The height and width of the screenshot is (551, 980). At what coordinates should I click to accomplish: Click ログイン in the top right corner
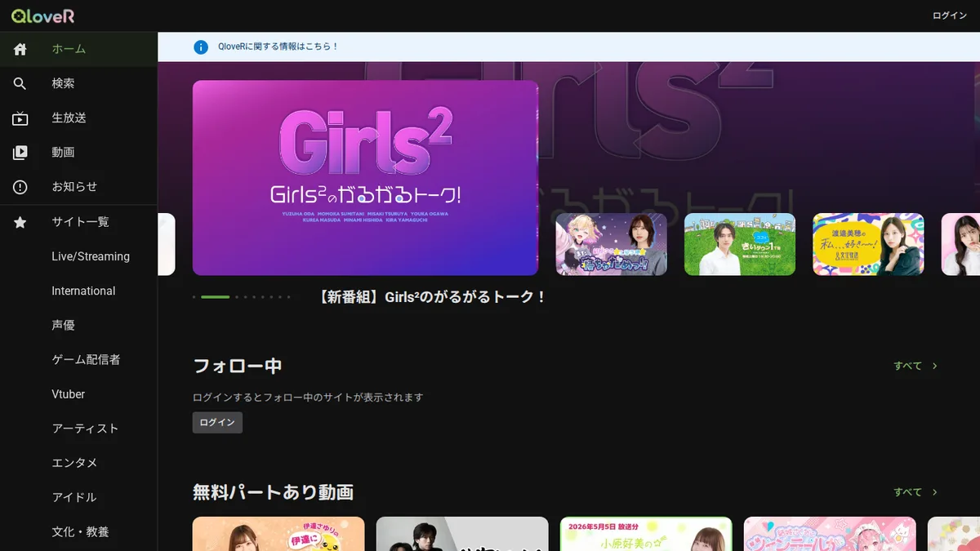click(950, 16)
